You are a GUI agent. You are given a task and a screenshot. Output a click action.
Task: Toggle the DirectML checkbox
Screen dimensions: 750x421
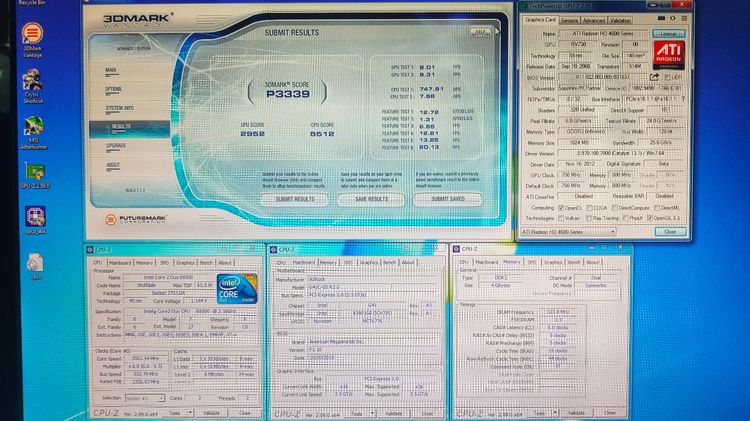tap(657, 208)
